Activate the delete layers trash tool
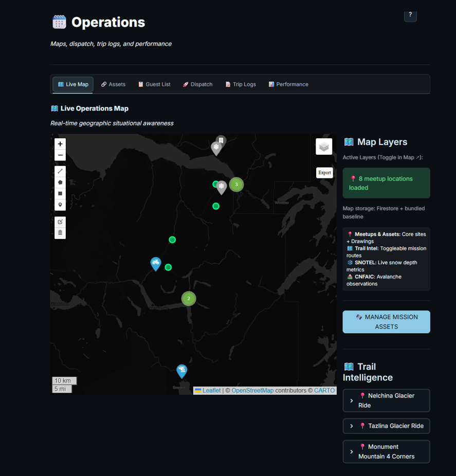Image resolution: width=456 pixels, height=476 pixels. [60, 233]
